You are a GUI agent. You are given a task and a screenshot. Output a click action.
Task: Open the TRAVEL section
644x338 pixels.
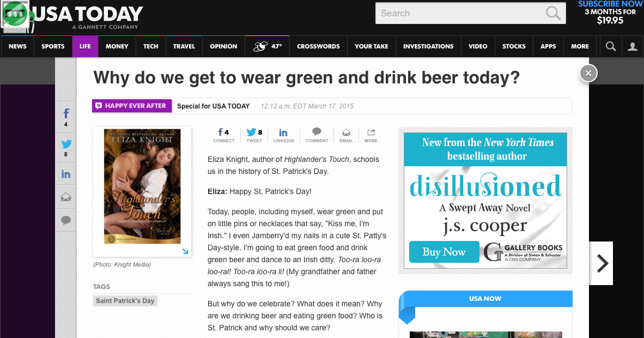click(184, 46)
